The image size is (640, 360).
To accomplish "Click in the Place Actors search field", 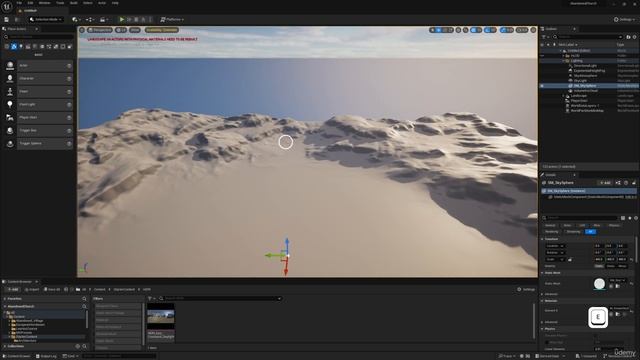I will (x=40, y=37).
